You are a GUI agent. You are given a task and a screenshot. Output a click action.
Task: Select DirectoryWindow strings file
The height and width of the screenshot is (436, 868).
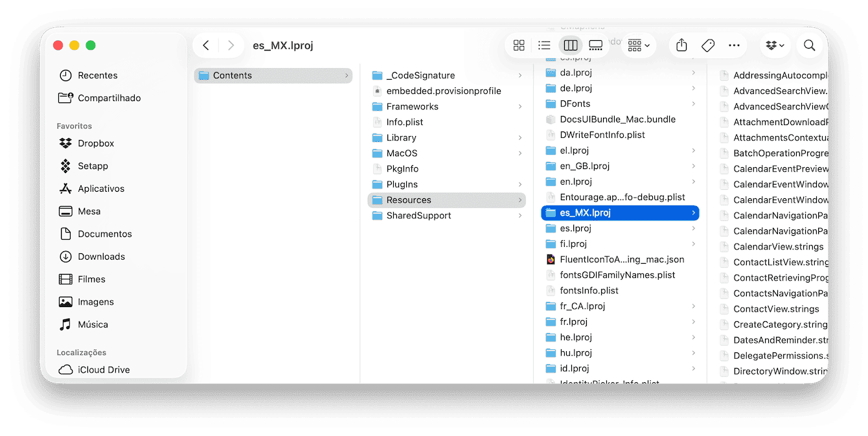[x=772, y=371]
